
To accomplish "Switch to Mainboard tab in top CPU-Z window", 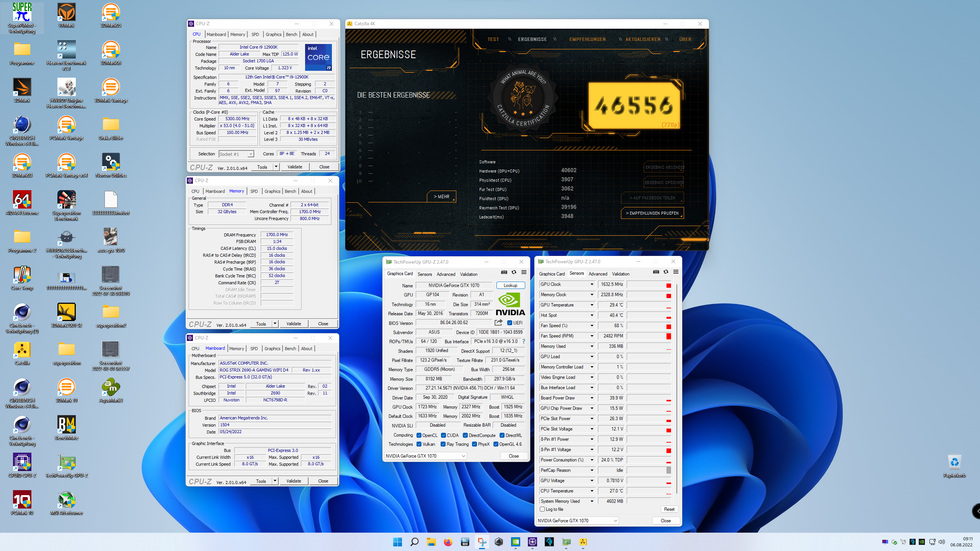I will 216,34.
